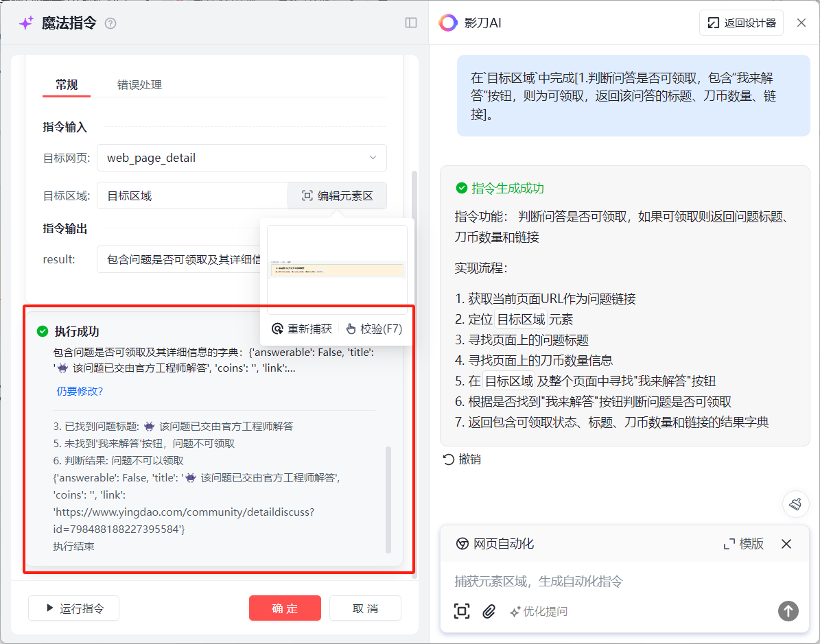The image size is (820, 644).
Task: Expand the panel using 横版 button
Action: pos(744,544)
